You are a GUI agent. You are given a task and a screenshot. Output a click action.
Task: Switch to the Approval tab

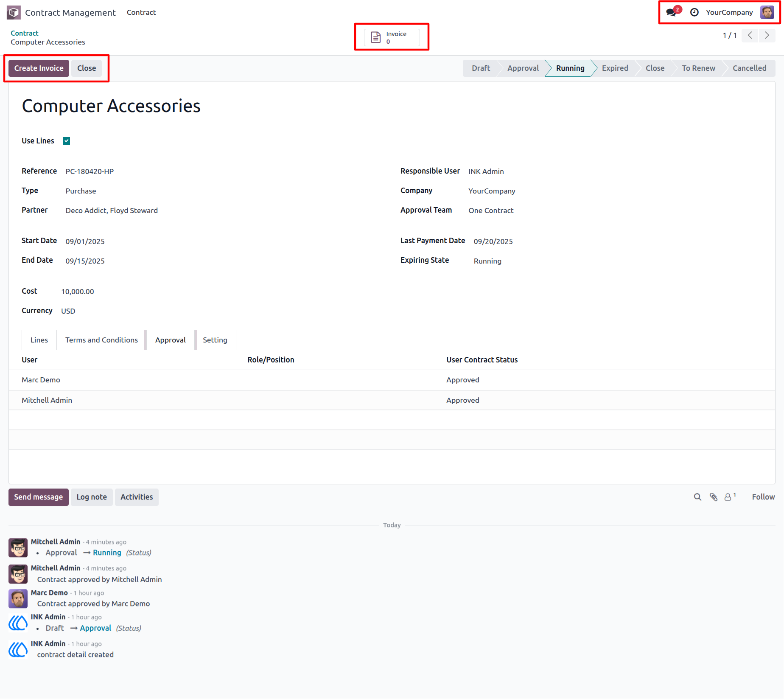click(170, 340)
